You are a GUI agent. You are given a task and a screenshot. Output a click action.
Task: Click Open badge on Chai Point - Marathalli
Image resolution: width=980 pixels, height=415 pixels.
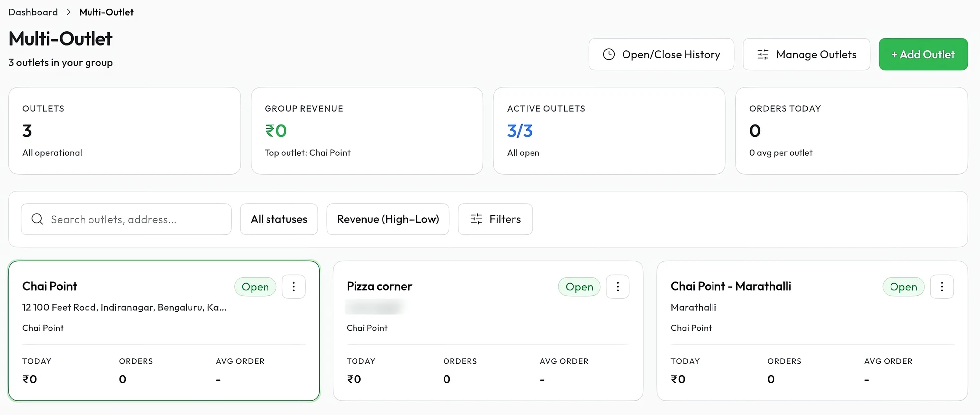click(903, 287)
